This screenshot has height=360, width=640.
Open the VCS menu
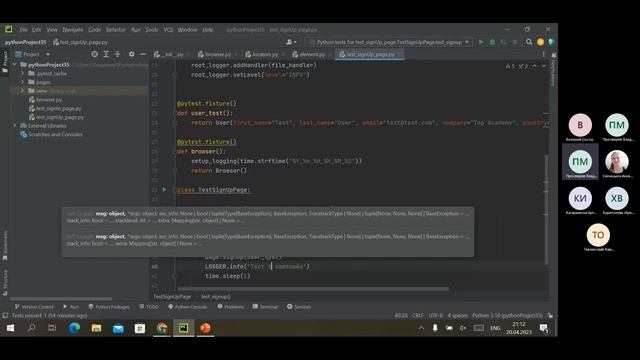168,30
